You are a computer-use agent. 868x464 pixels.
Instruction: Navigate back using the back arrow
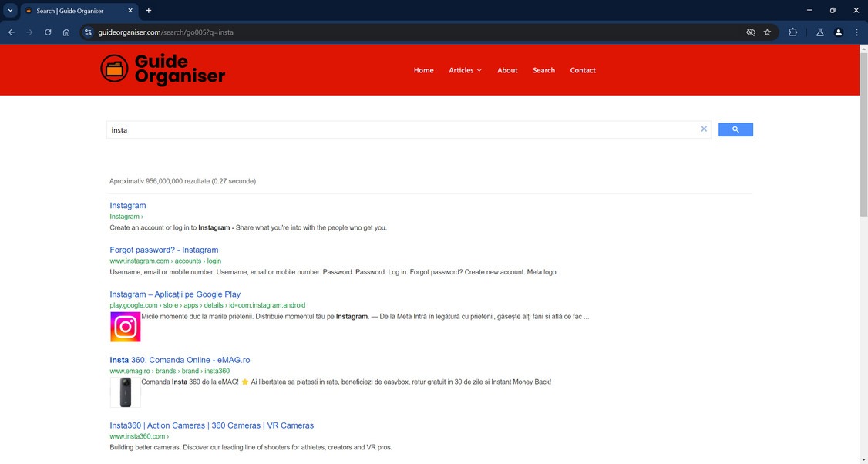tap(11, 32)
